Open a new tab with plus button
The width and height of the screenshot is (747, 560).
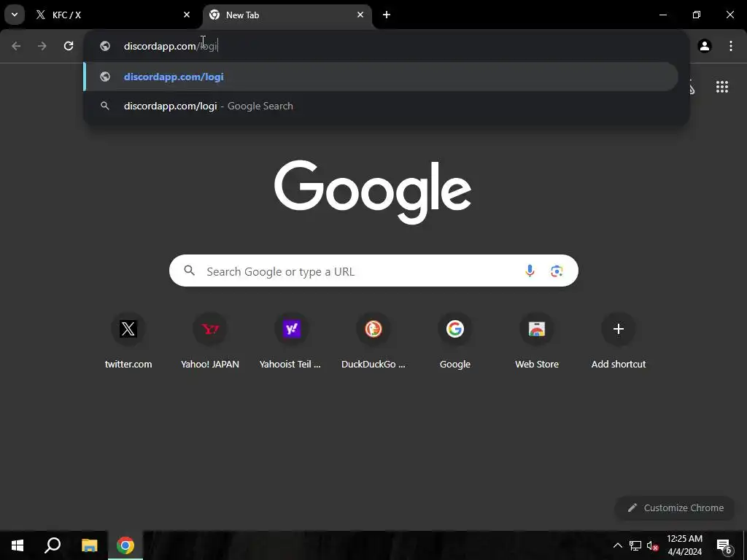click(x=387, y=15)
